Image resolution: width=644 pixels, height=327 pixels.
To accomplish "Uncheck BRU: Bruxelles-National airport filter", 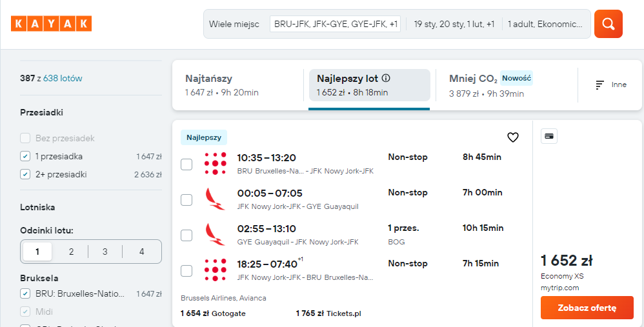I will pos(25,293).
